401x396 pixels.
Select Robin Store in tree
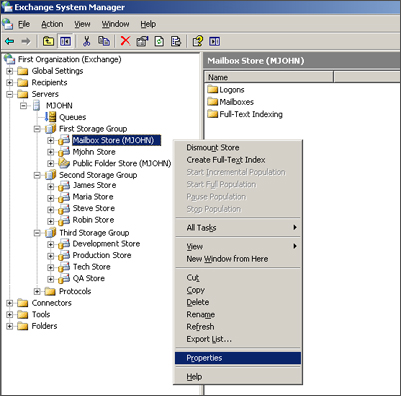(x=93, y=220)
